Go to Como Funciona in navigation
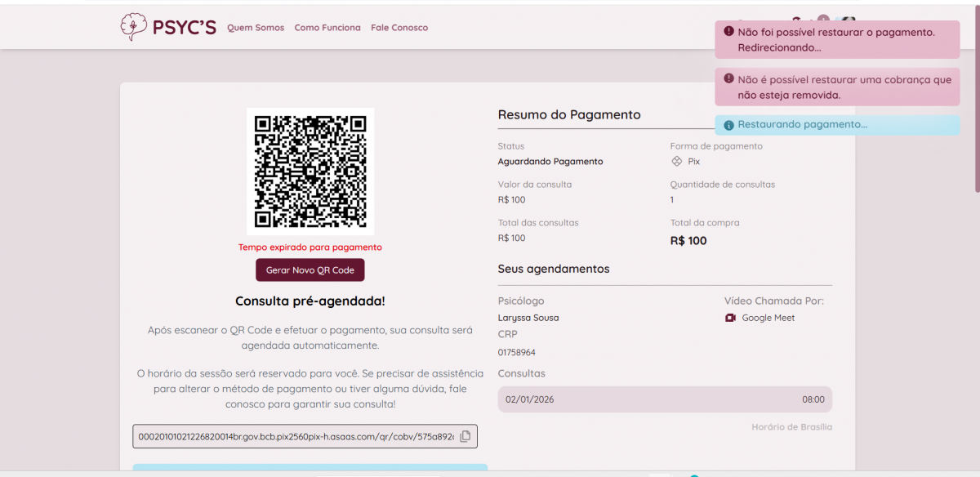The height and width of the screenshot is (477, 980). pos(327,28)
